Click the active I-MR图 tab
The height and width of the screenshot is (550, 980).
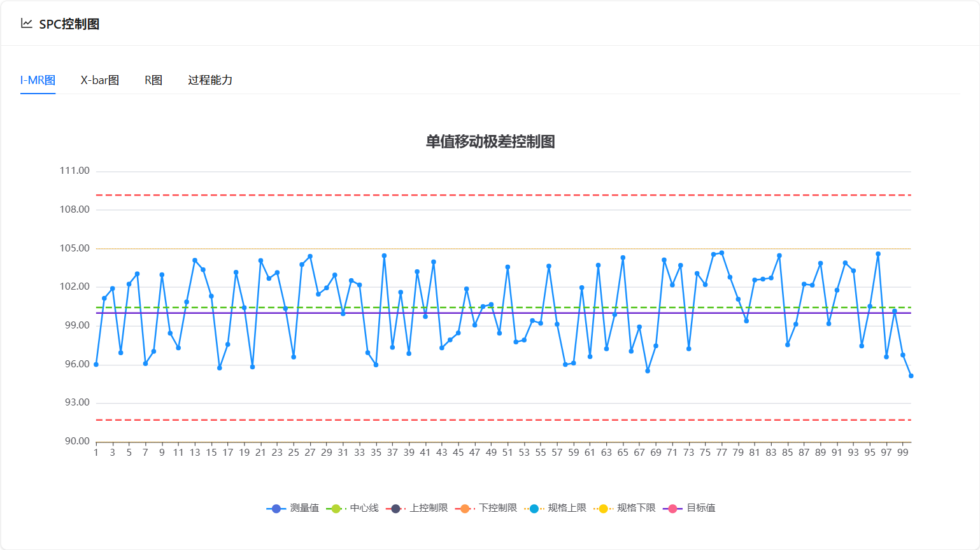coord(38,80)
